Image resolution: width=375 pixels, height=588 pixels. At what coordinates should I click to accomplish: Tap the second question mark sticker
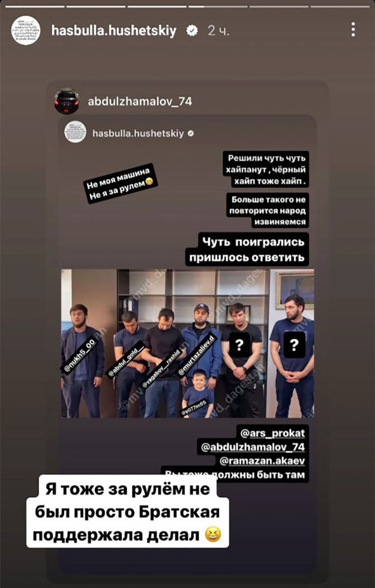pos(294,345)
